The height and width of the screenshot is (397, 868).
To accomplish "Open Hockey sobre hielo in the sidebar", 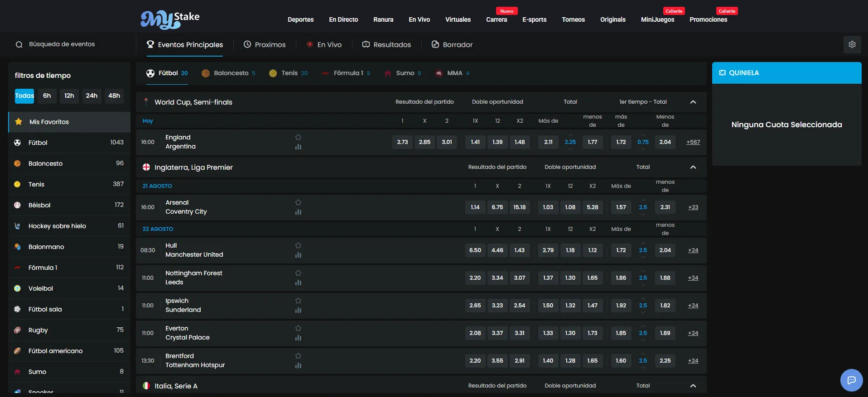I will [69, 226].
